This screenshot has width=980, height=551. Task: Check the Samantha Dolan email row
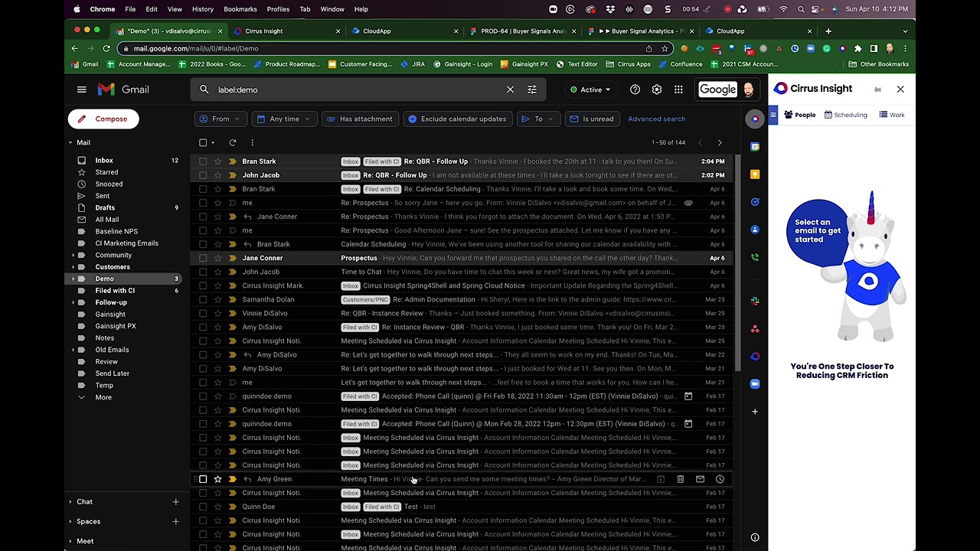203,299
